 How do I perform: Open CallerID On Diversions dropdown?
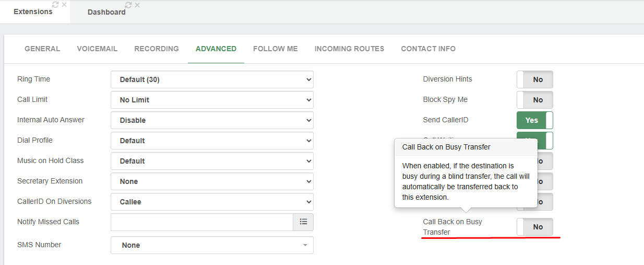click(212, 202)
